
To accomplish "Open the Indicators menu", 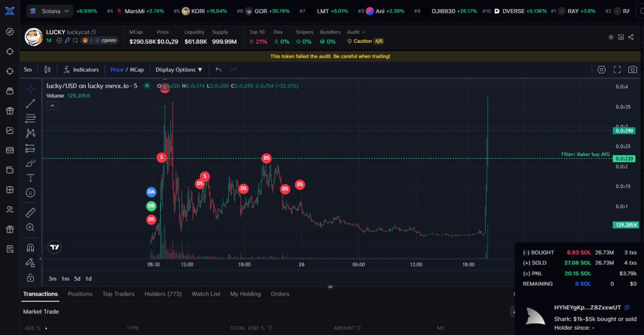I will pyautogui.click(x=81, y=70).
